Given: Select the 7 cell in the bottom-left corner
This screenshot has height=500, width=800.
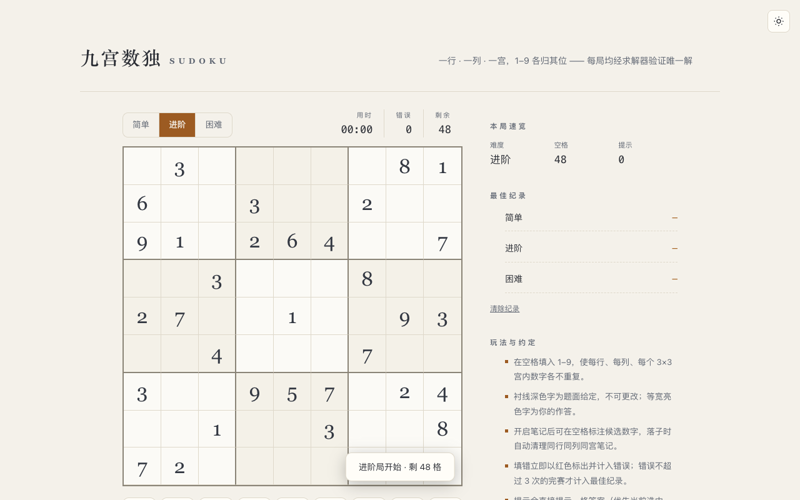Looking at the screenshot, I should 142,466.
